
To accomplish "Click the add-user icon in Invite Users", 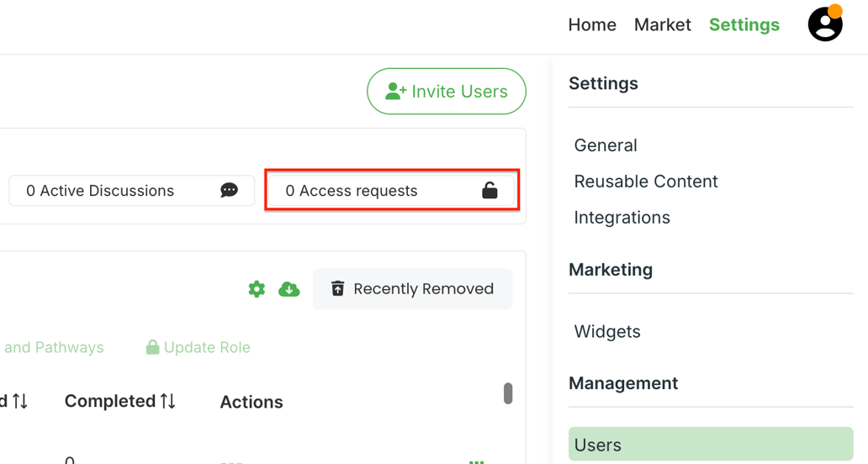I will [x=396, y=92].
